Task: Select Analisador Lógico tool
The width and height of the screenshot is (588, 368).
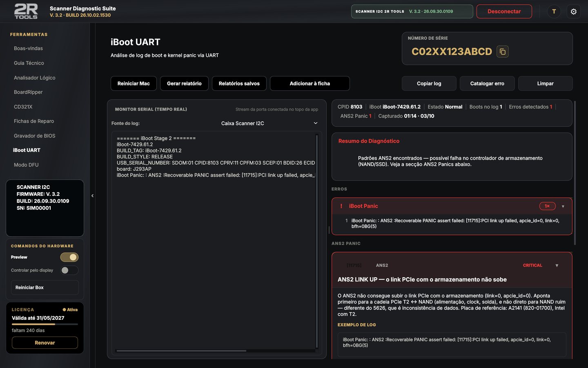Action: [35, 78]
